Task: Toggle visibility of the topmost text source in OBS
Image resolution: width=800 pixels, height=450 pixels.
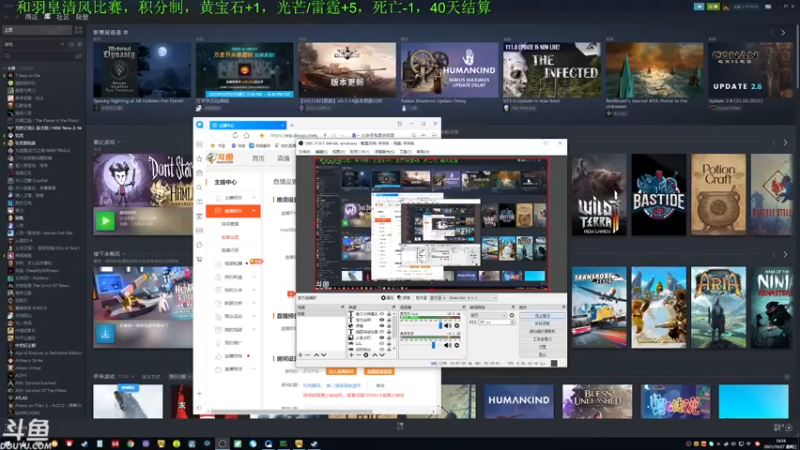Action: (x=382, y=313)
